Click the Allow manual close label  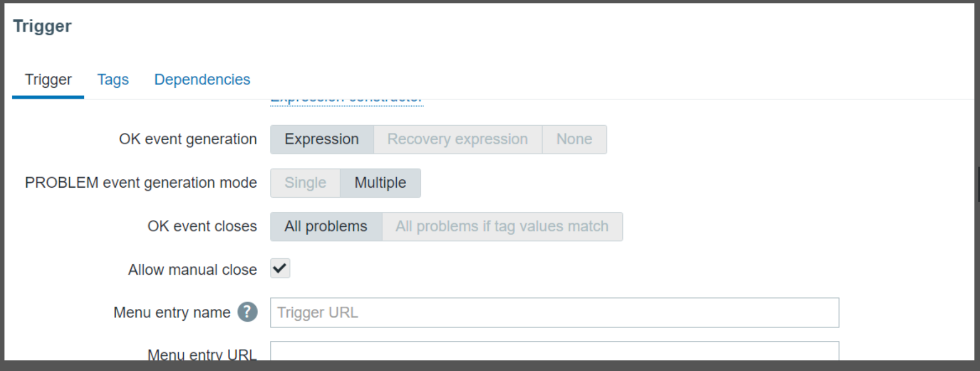tap(192, 270)
